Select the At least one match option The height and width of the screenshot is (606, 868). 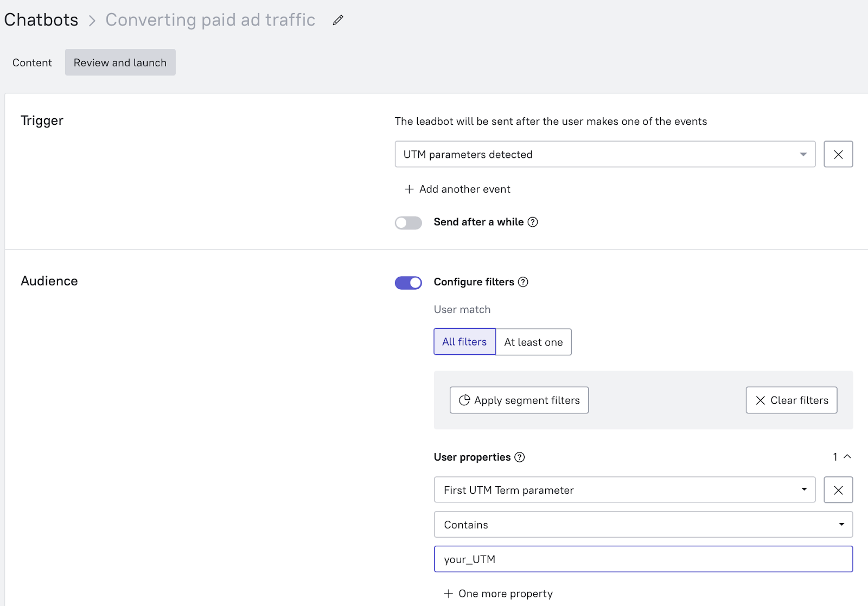[533, 342]
